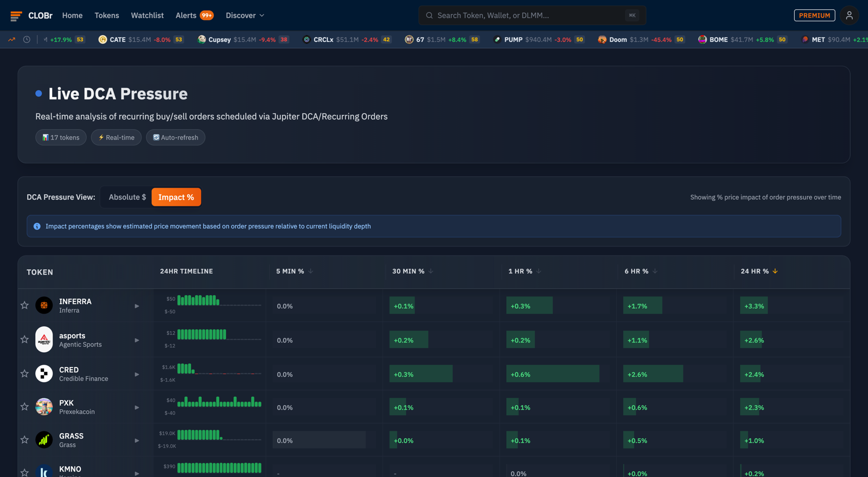This screenshot has height=477, width=868.
Task: Select the Impact % pressure view
Action: [x=176, y=197]
